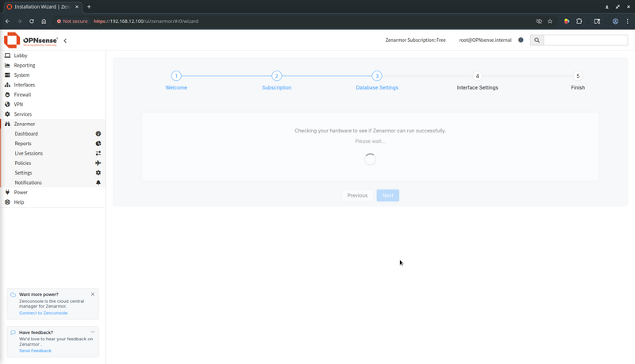Close the Want more power card
This screenshot has height=364, width=635.
click(93, 294)
